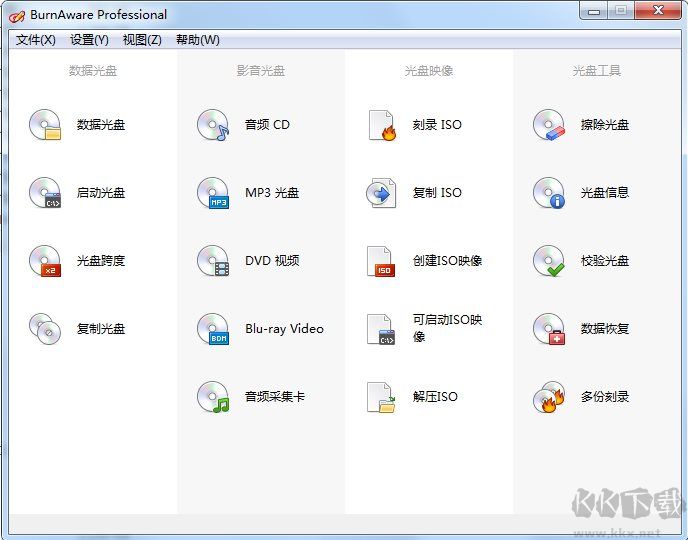Click the 复制光盘 label
Image resolution: width=688 pixels, height=540 pixels.
tap(101, 329)
